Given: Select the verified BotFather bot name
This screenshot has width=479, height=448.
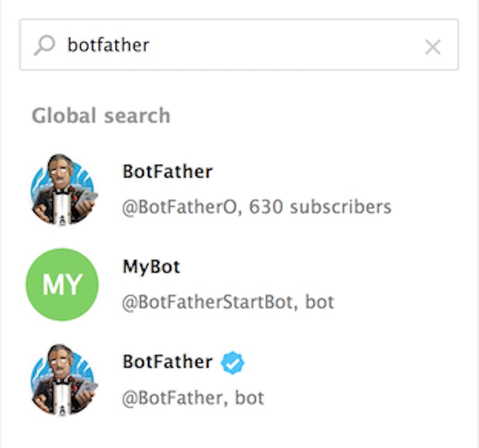Looking at the screenshot, I should [x=168, y=362].
